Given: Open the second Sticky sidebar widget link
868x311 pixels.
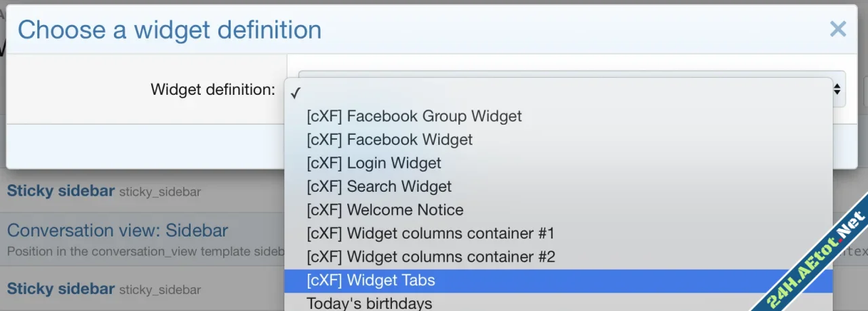Looking at the screenshot, I should [60, 289].
